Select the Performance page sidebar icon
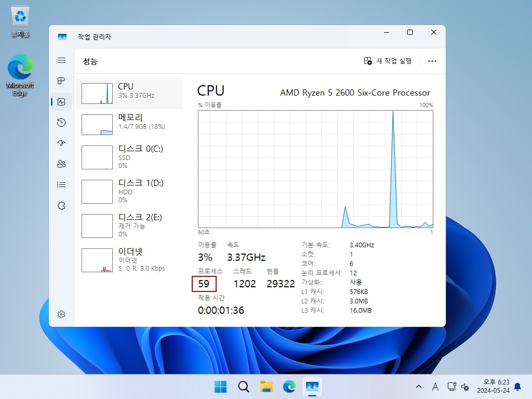 pos(61,102)
